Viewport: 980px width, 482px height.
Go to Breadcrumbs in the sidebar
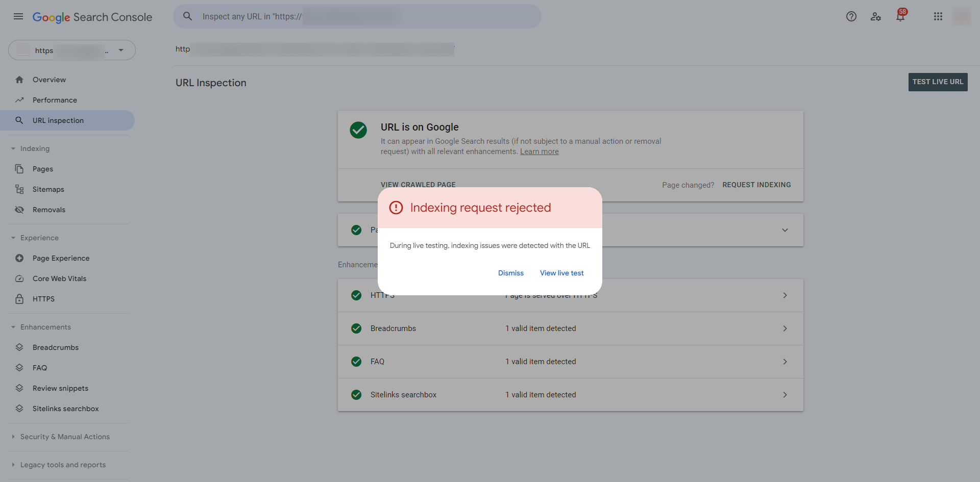click(x=56, y=347)
